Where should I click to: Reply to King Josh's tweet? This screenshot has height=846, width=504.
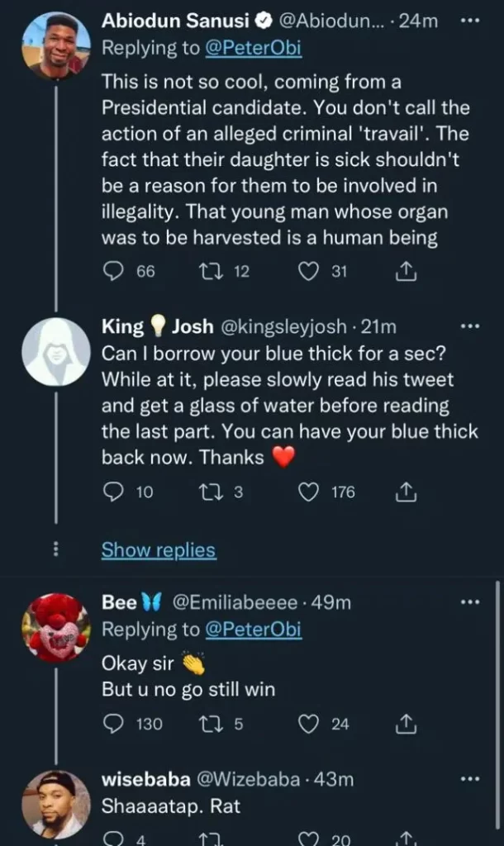[x=112, y=492]
